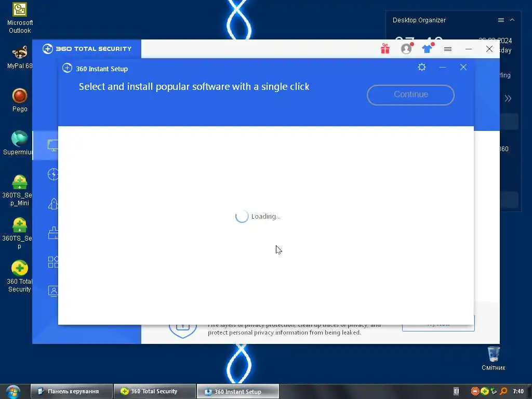
Task: Expand the Desktop Organizer double chevron
Action: tap(508, 98)
